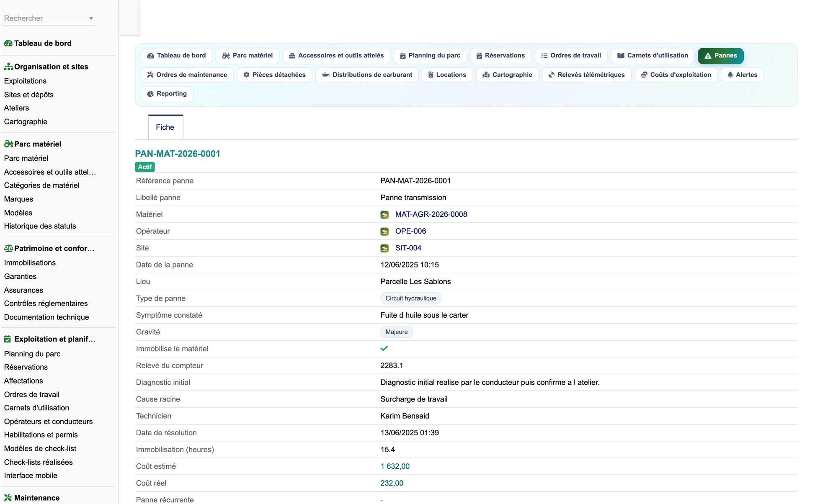The image size is (815, 504).
Task: Open Opérateurs et conducteurs in the sidebar
Action: [x=48, y=422]
